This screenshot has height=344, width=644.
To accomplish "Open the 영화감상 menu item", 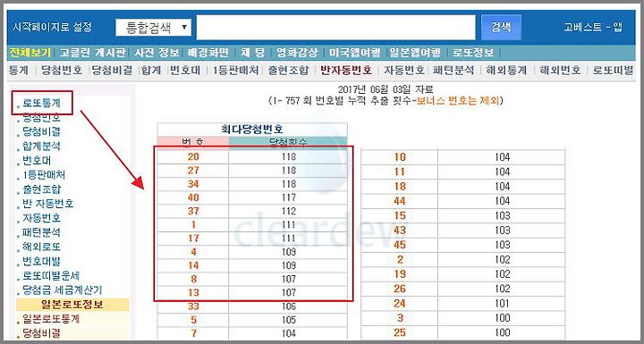I will point(297,53).
